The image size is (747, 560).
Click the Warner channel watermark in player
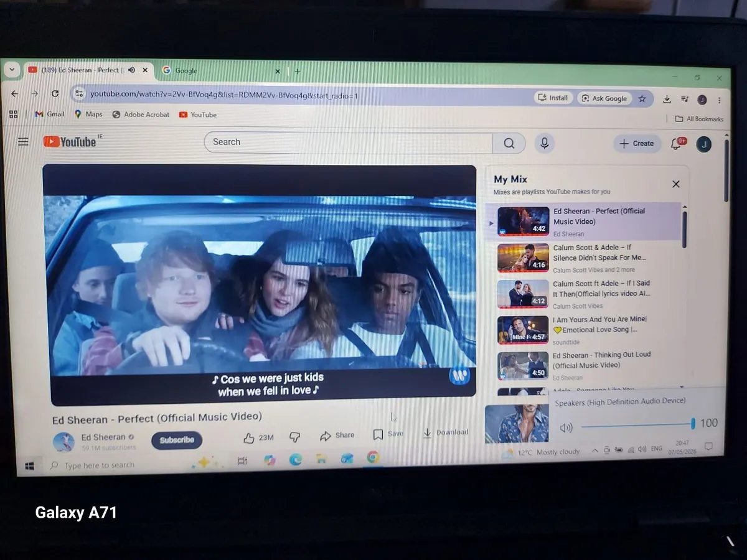tap(459, 376)
